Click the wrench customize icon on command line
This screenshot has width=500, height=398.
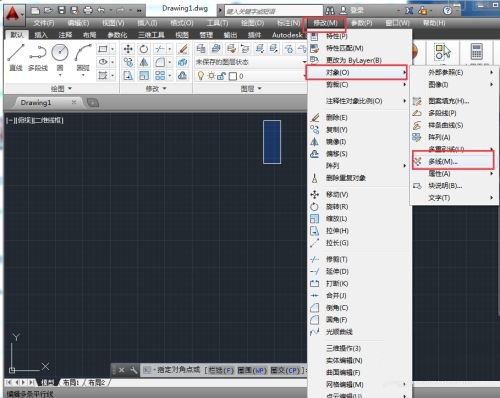pyautogui.click(x=133, y=370)
